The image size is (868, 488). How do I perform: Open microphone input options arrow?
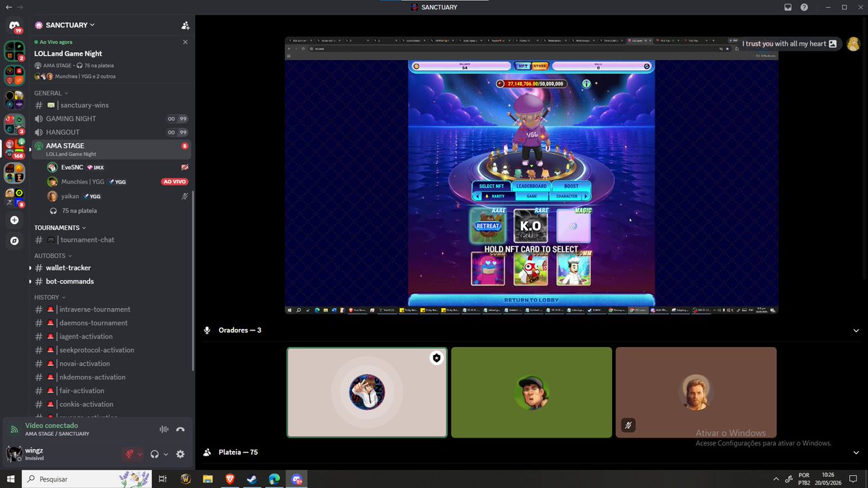point(140,454)
